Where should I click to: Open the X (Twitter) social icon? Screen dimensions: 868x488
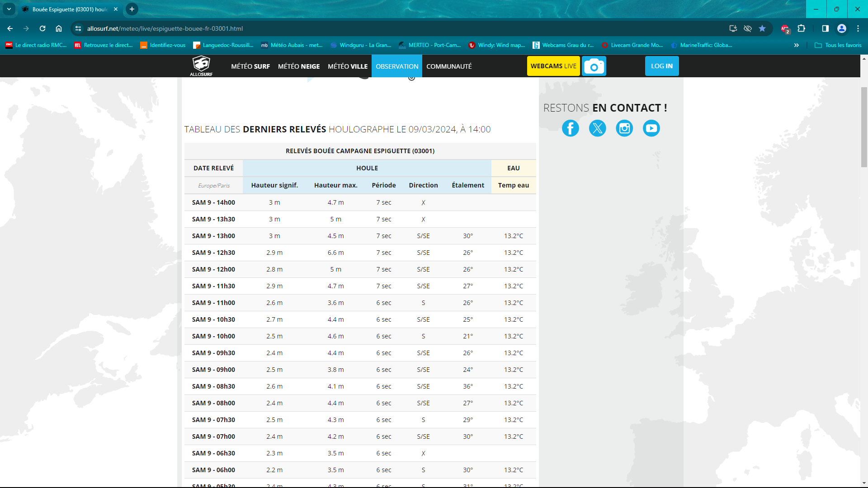597,128
